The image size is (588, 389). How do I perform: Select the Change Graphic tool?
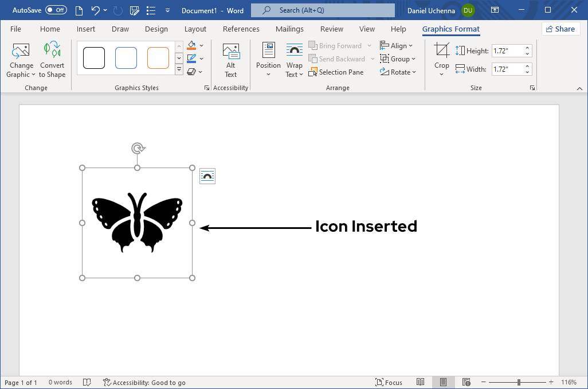pyautogui.click(x=21, y=60)
